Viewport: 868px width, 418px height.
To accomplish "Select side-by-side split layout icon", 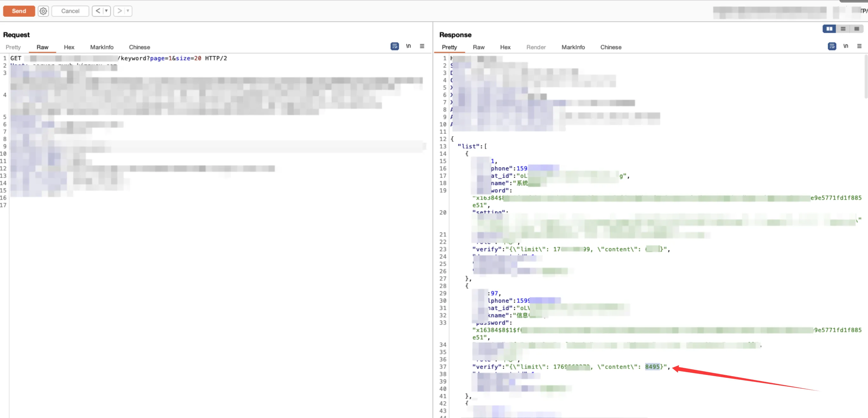I will pyautogui.click(x=829, y=29).
